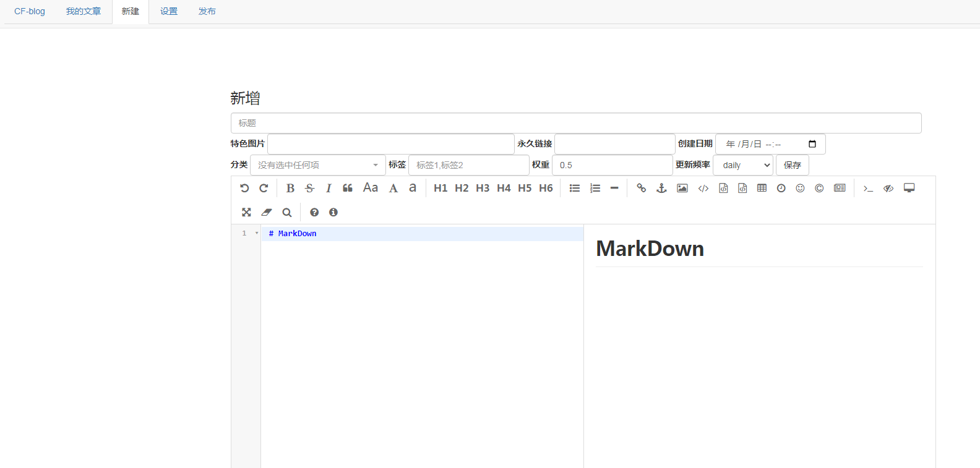Switch to the 我的文章 tab

[x=84, y=11]
